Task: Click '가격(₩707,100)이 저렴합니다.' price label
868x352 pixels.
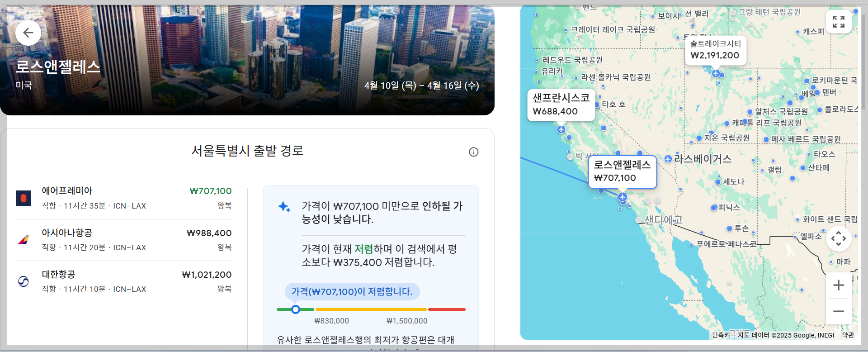Action: click(352, 291)
